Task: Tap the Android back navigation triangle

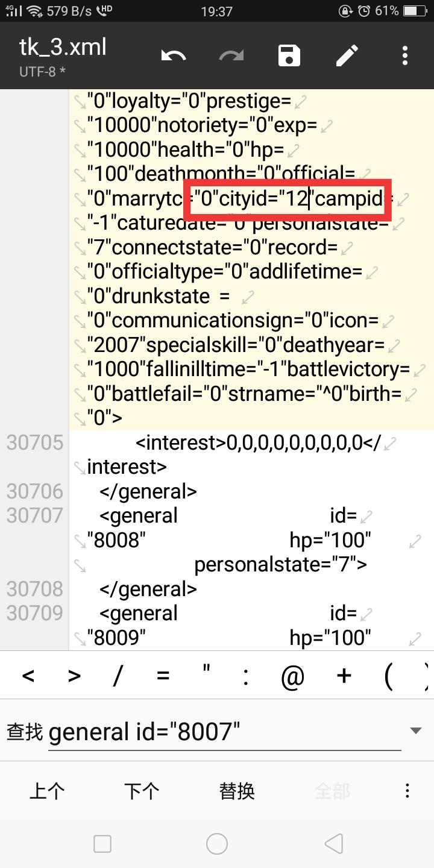Action: pos(333,844)
